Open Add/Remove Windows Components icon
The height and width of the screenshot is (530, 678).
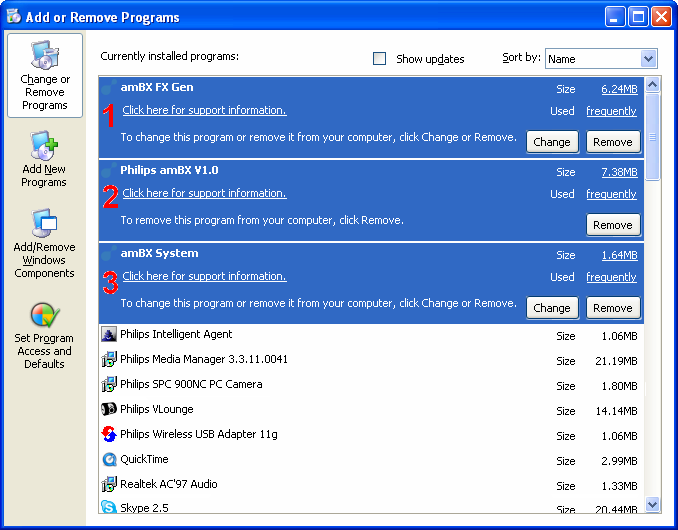44,223
